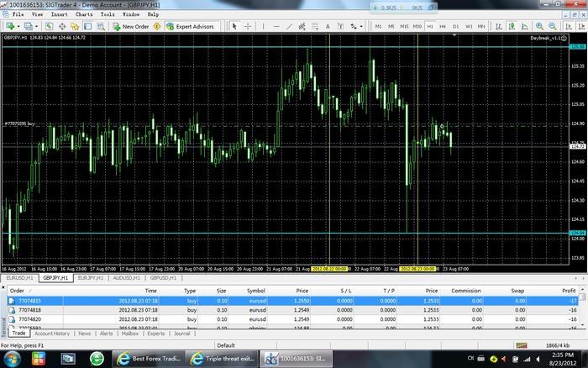588x368 pixels.
Task: Switch to the GBPUSD,H1 chart tab
Action: (x=163, y=278)
